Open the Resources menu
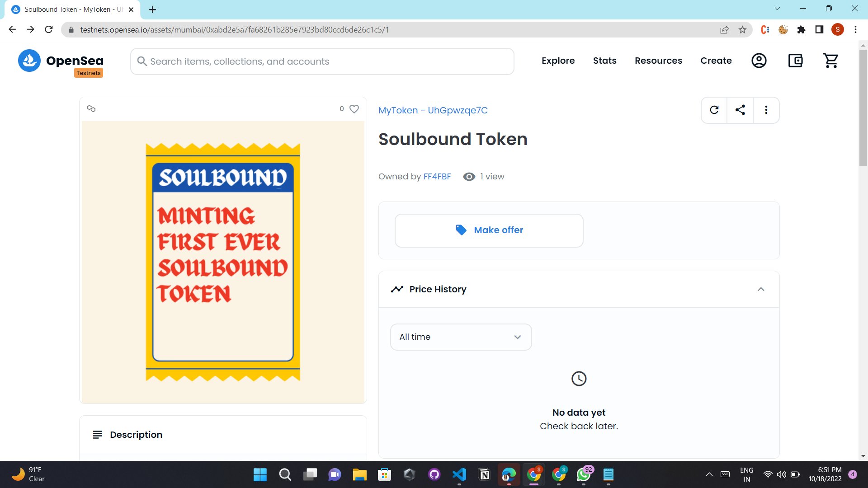This screenshot has width=868, height=488. click(x=658, y=61)
